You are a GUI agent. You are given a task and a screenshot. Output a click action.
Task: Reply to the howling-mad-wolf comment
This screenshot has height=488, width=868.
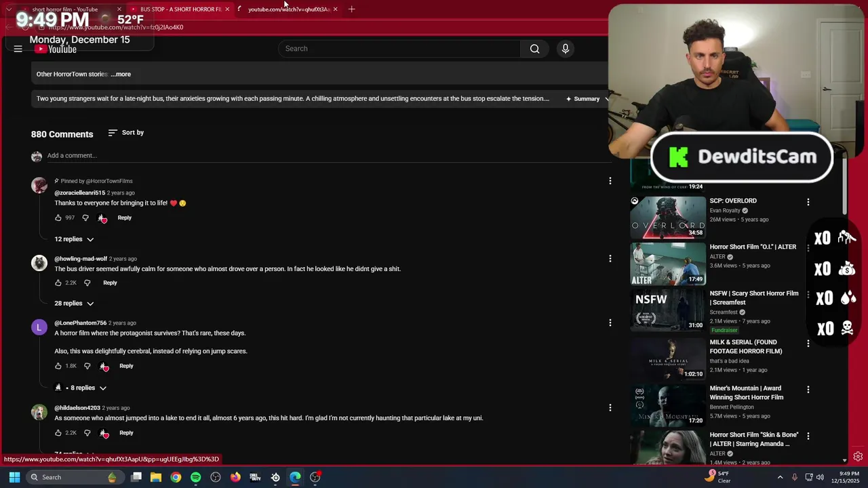click(x=110, y=283)
